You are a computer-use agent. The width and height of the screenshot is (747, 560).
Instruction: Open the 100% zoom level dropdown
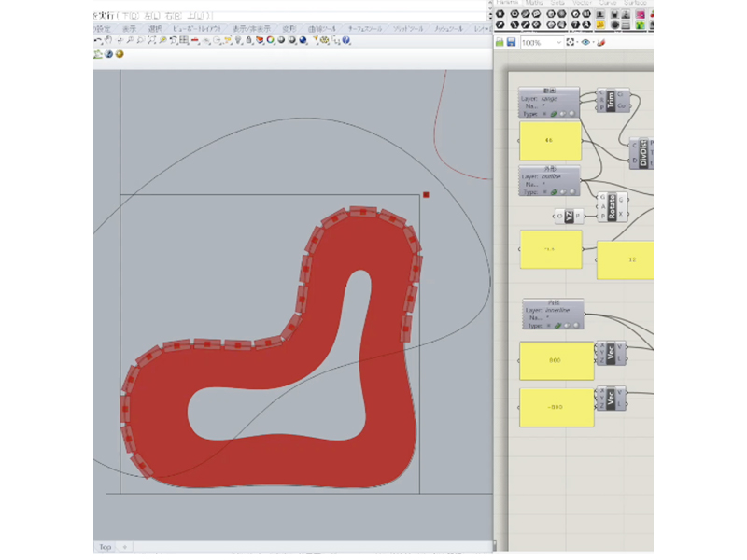(559, 43)
